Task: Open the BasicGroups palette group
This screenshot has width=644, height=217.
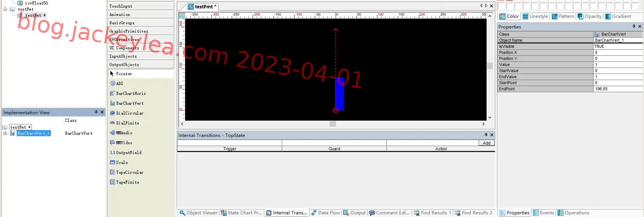Action: point(141,23)
